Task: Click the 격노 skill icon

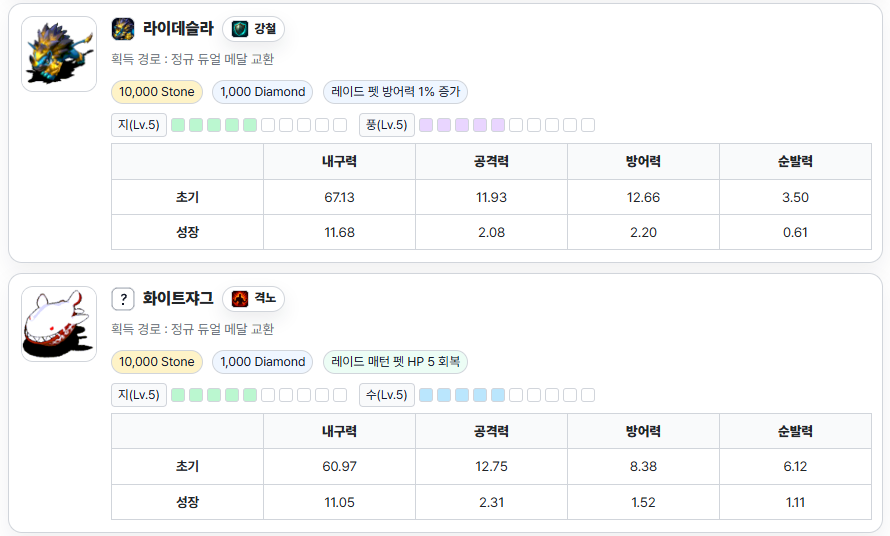Action: 240,298
